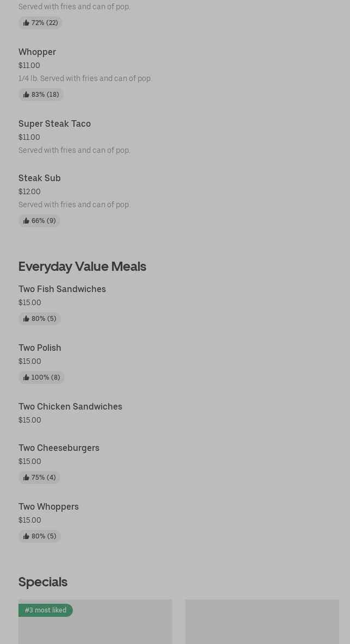Click thumbs-up icon under Two Polish
The height and width of the screenshot is (644, 350).
[x=26, y=377]
